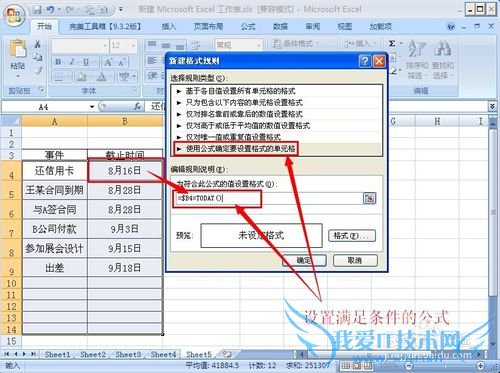Switch to Normal view icon in status bar

point(346,366)
